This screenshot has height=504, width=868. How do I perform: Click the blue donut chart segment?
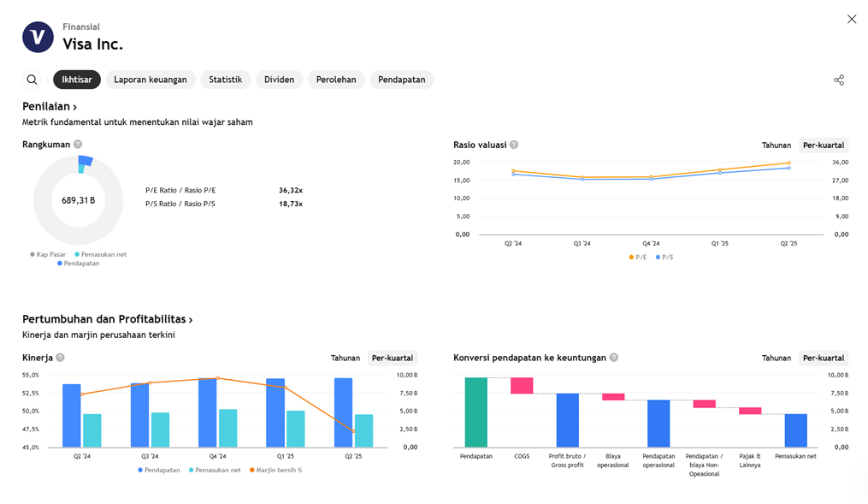tap(86, 161)
